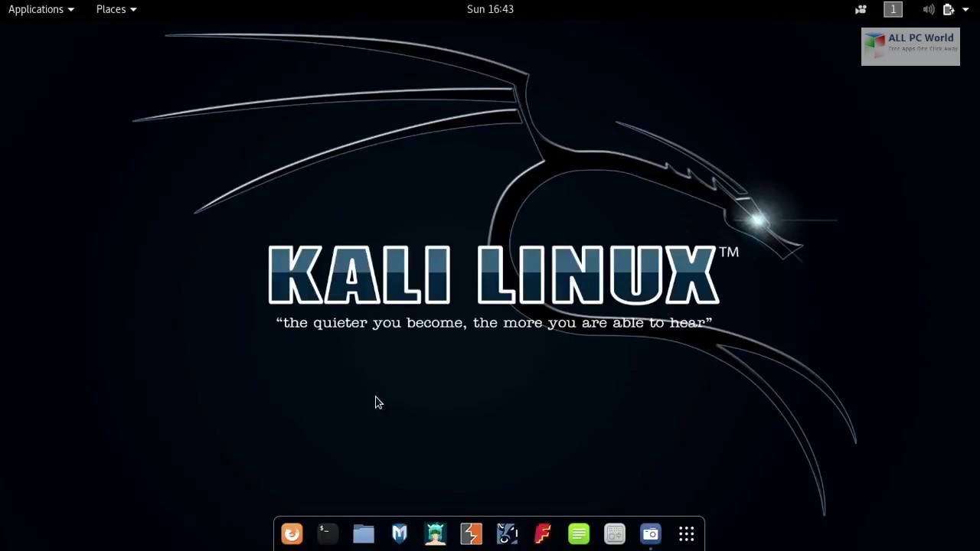Show all applications grid

687,533
